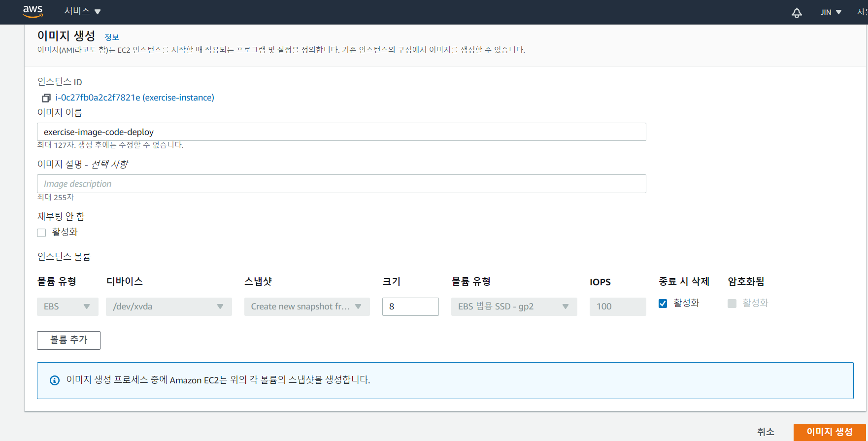This screenshot has width=868, height=441.
Task: Open the notifications bell icon
Action: [x=797, y=13]
